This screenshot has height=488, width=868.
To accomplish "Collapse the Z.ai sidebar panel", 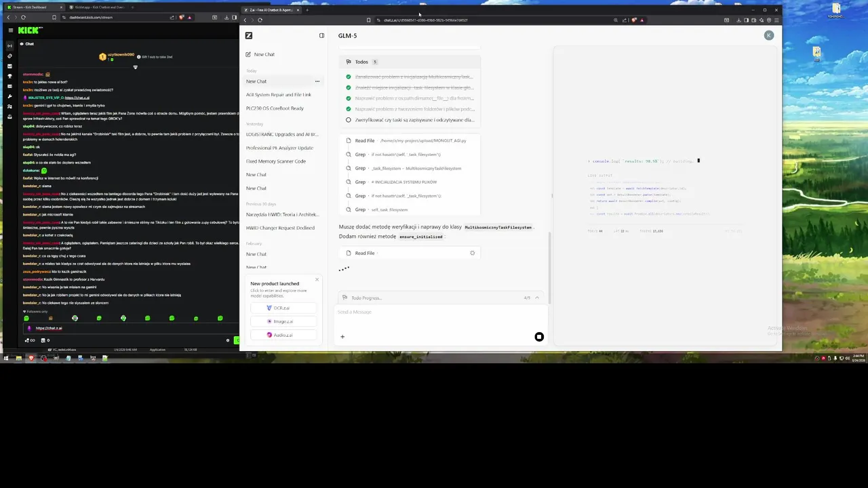I will [321, 35].
